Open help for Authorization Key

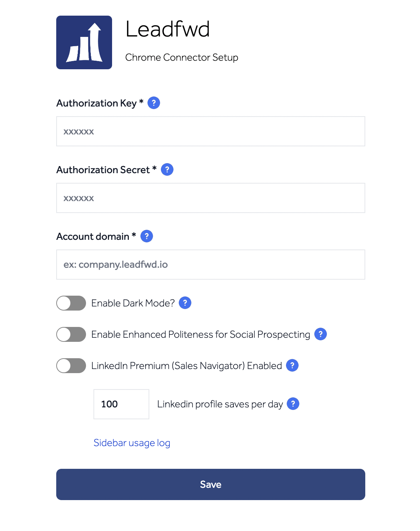(154, 103)
